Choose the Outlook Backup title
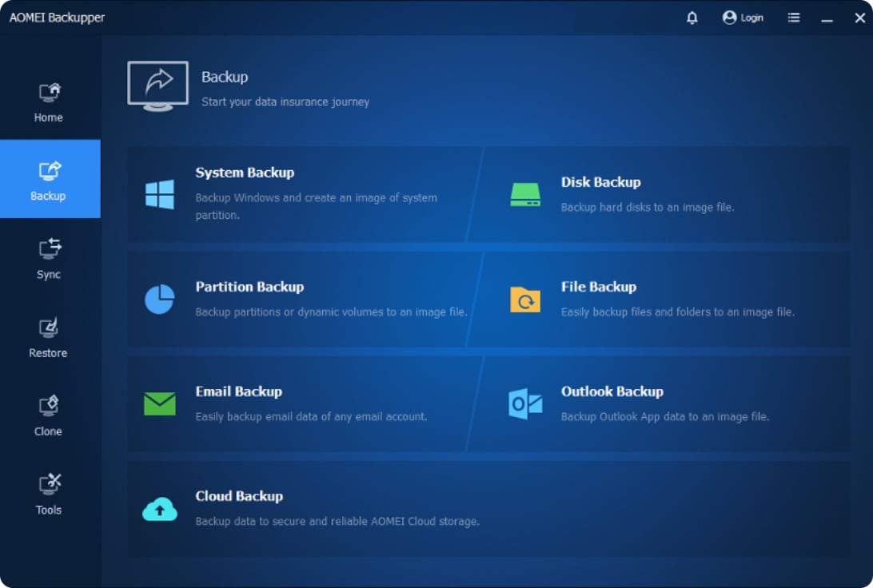 click(612, 391)
